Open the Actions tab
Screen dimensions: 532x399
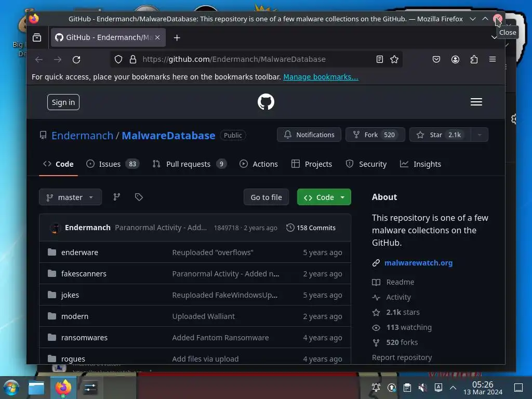(x=259, y=164)
